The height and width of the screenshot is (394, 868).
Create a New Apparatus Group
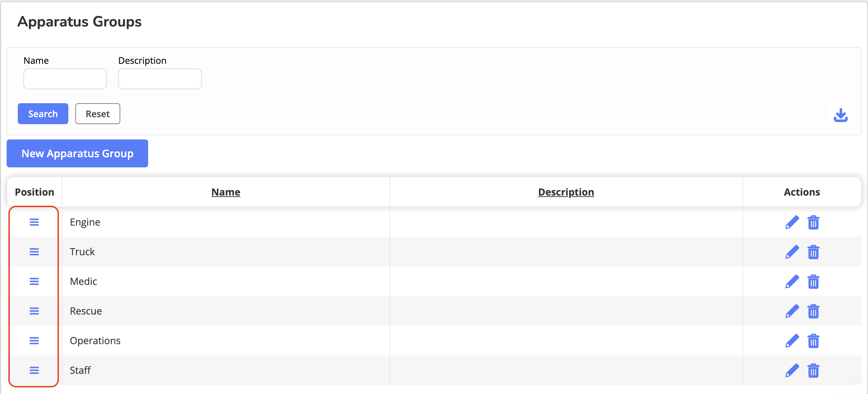click(77, 153)
